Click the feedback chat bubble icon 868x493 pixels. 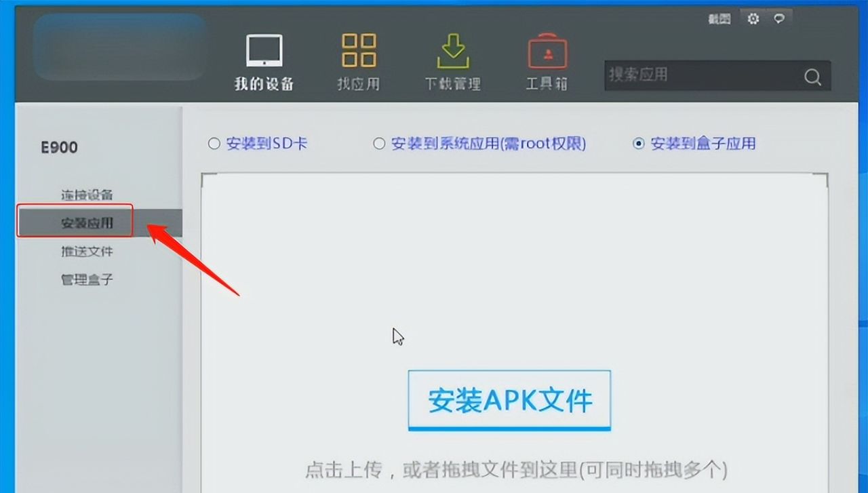778,19
